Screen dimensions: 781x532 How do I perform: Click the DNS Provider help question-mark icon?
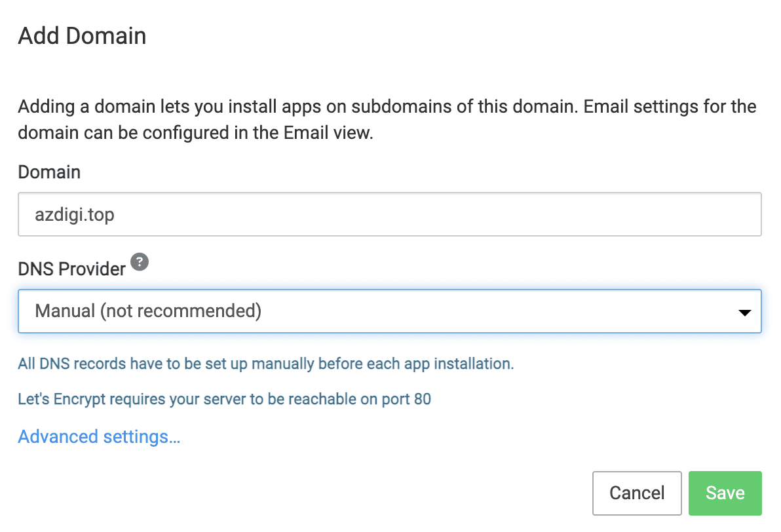[140, 263]
